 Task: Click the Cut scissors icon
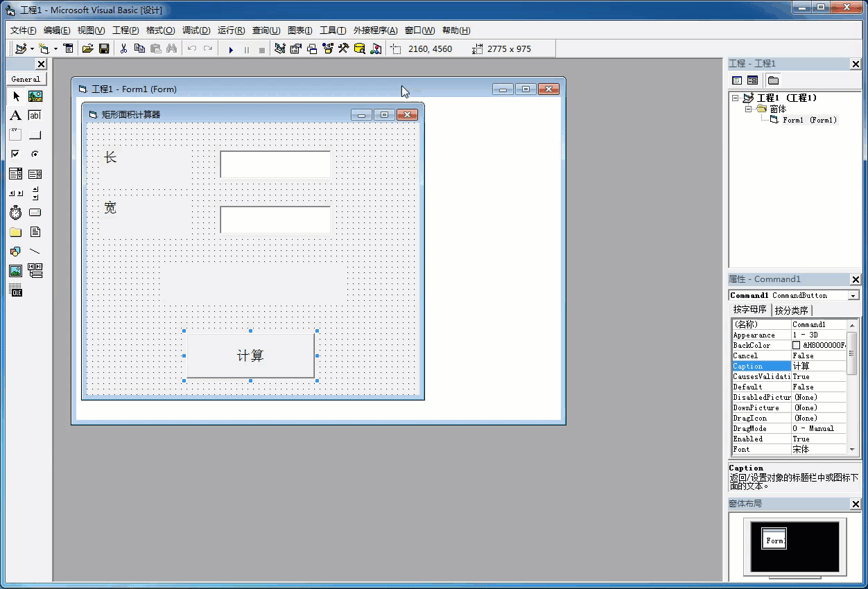point(123,49)
